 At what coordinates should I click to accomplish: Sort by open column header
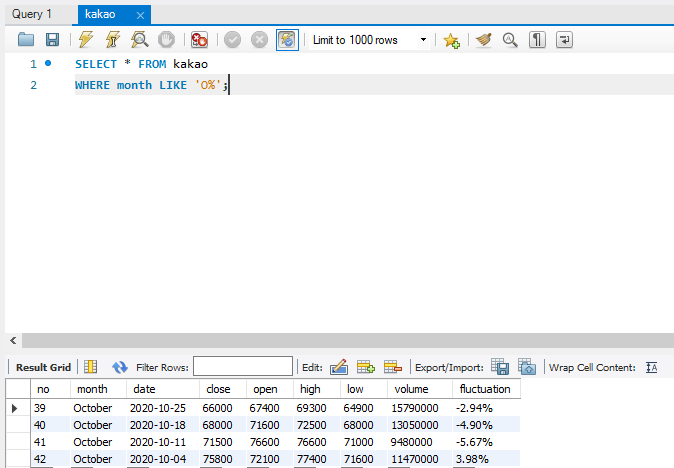tap(270, 389)
